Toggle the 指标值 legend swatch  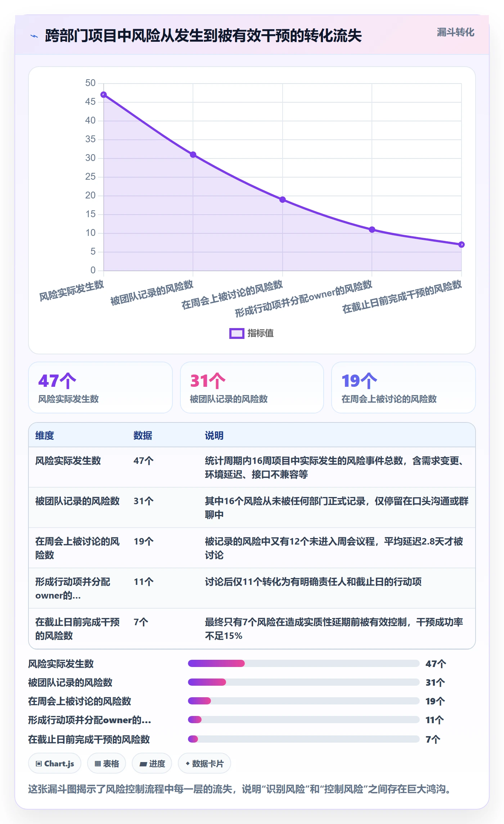[237, 333]
